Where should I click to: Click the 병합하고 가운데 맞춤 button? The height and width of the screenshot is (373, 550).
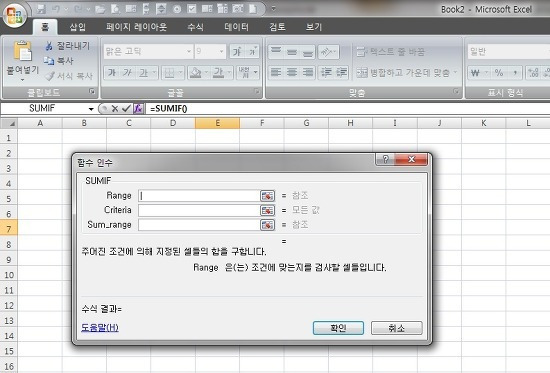(x=403, y=73)
